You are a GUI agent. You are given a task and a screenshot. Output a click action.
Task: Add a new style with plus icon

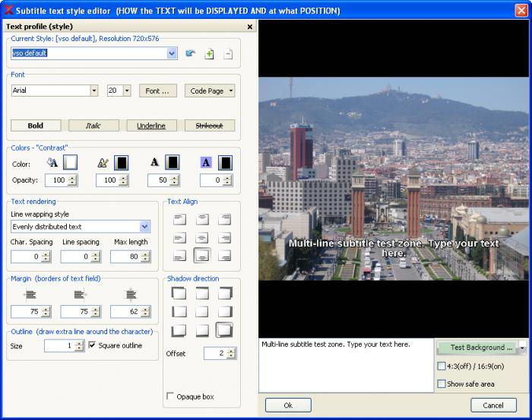pos(209,54)
